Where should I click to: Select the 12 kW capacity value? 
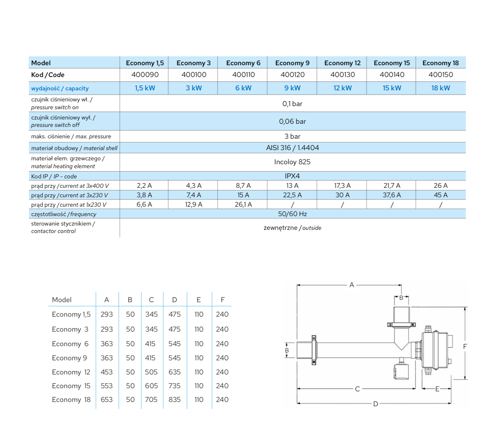pos(343,88)
